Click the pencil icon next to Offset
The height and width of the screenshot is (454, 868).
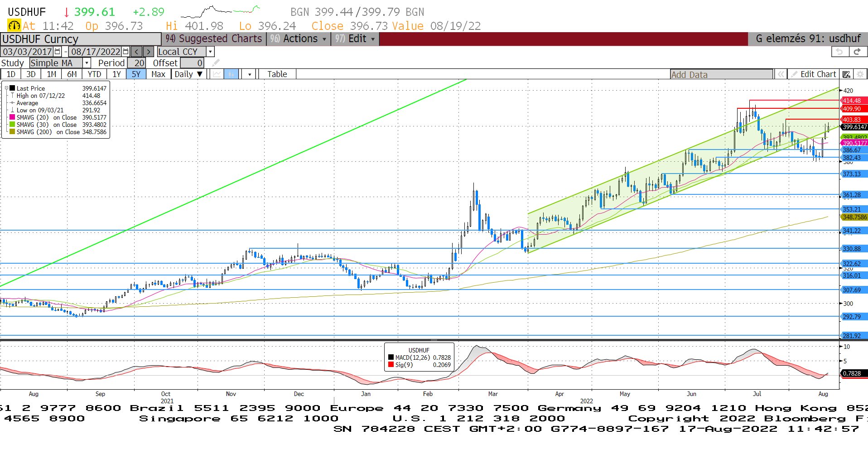[x=216, y=63]
